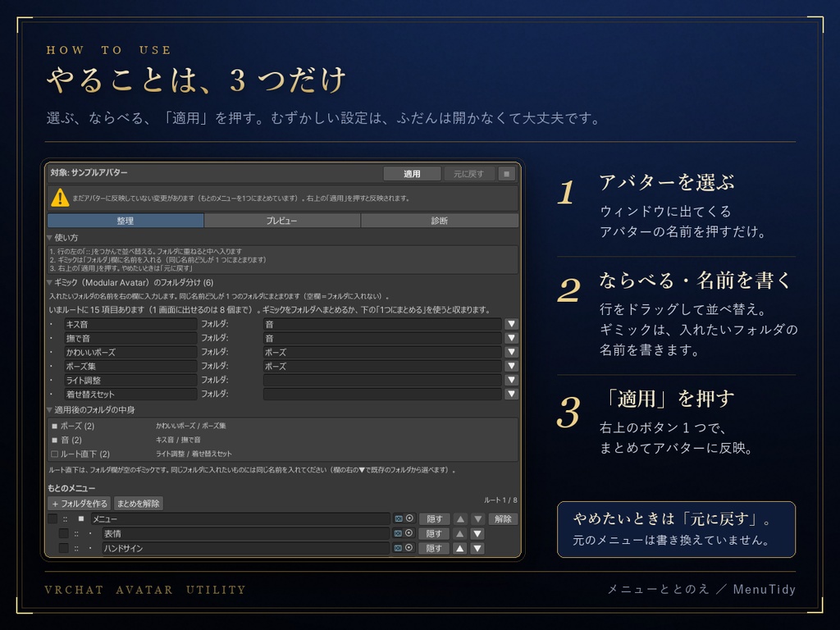The height and width of the screenshot is (630, 840).
Task: Open the hamburger menu beside 元に戻す
Action: (506, 174)
